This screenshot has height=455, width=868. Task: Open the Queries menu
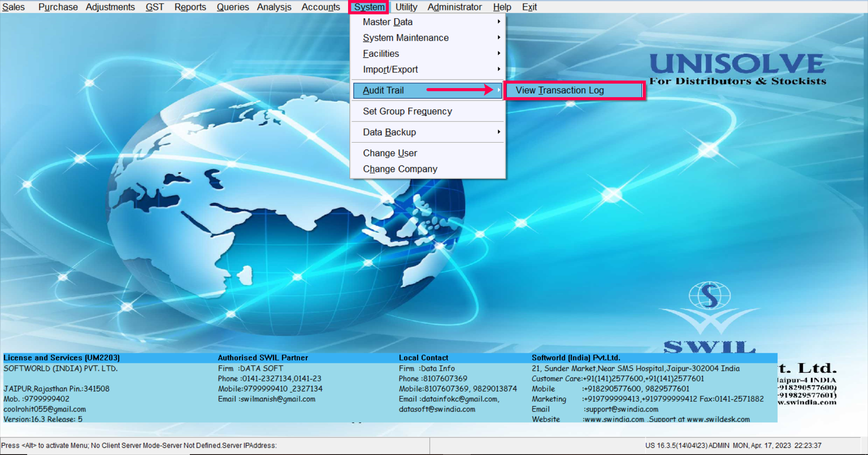(233, 7)
